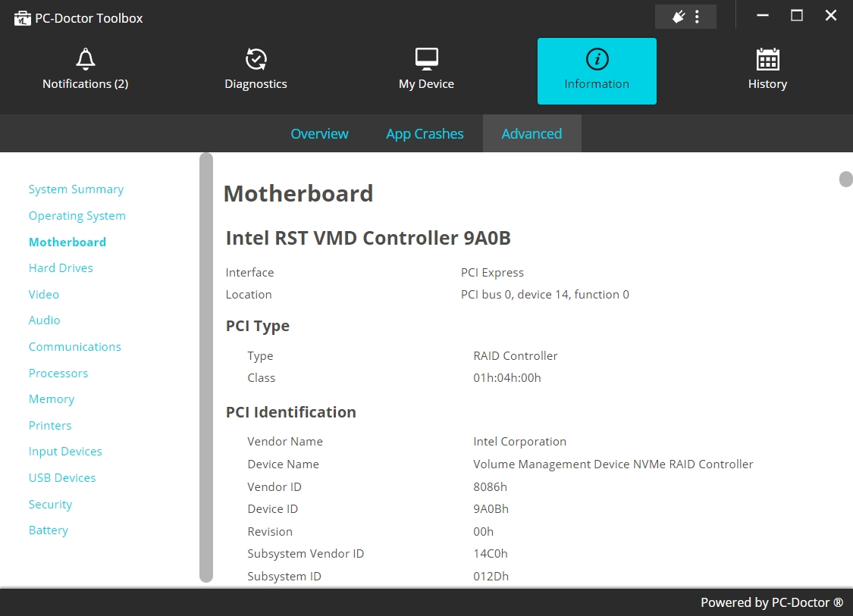Click the Revision value 00h
Screen dimensions: 853x616
pyautogui.click(x=483, y=532)
